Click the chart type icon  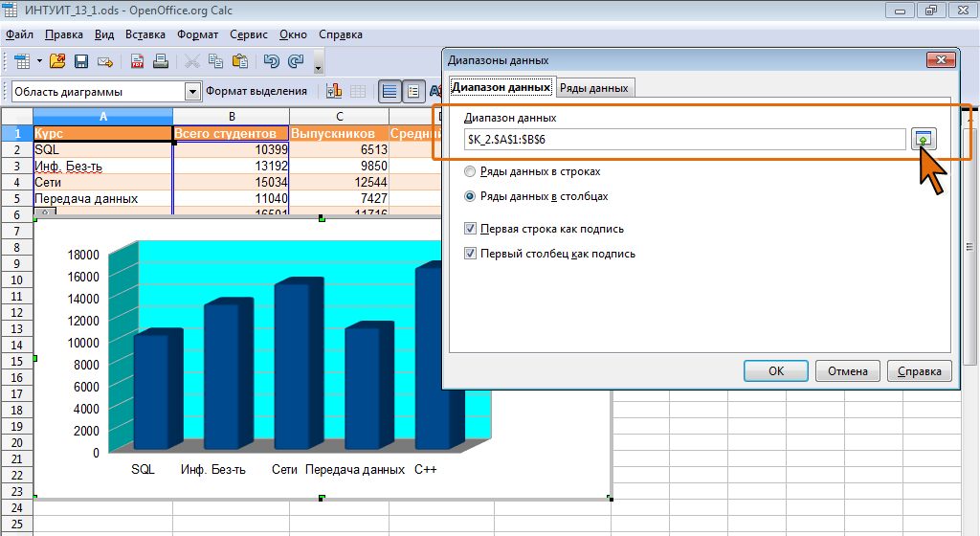(334, 91)
